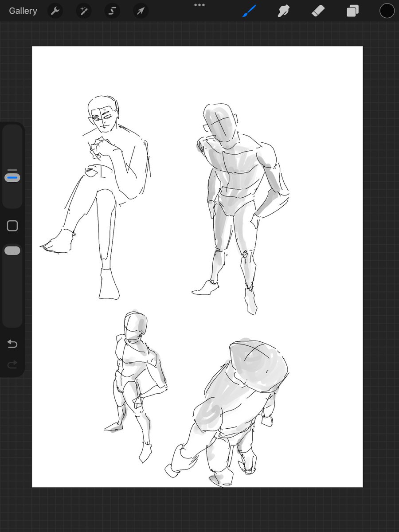
Task: Select the Smudge tool
Action: tap(284, 11)
